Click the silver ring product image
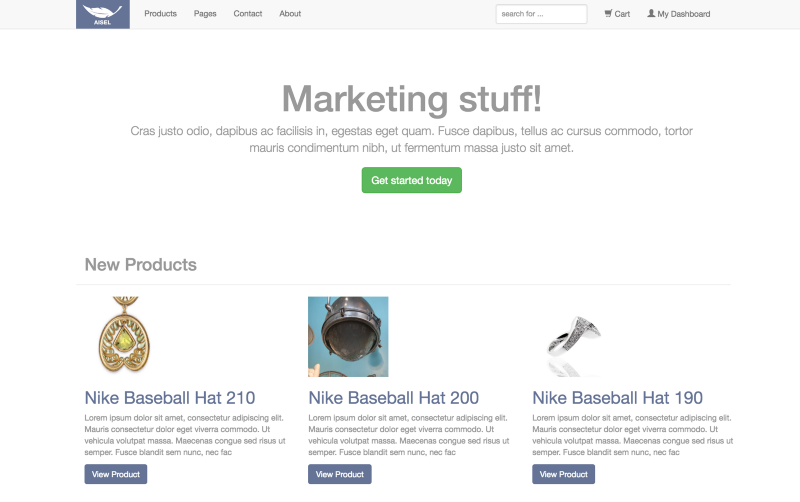 pyautogui.click(x=572, y=338)
